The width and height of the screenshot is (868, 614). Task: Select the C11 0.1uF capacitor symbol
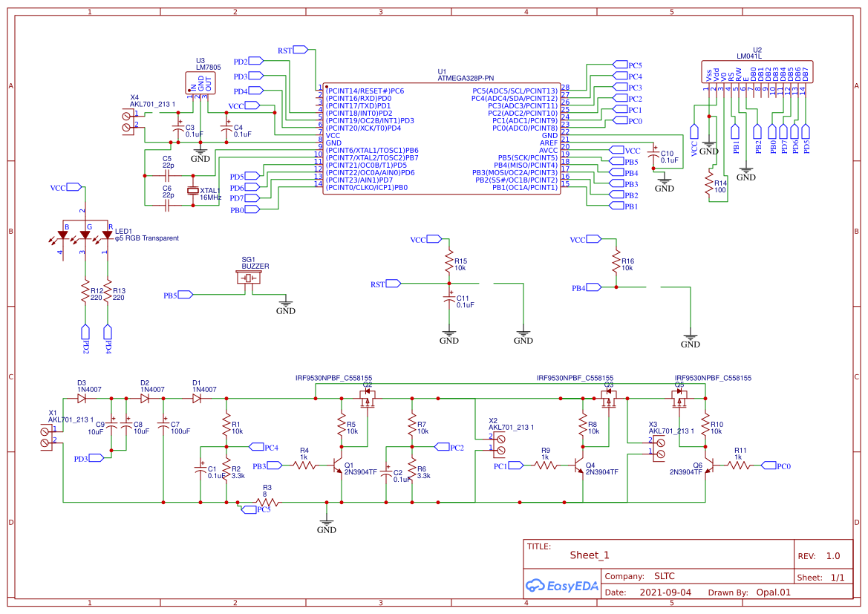point(449,298)
